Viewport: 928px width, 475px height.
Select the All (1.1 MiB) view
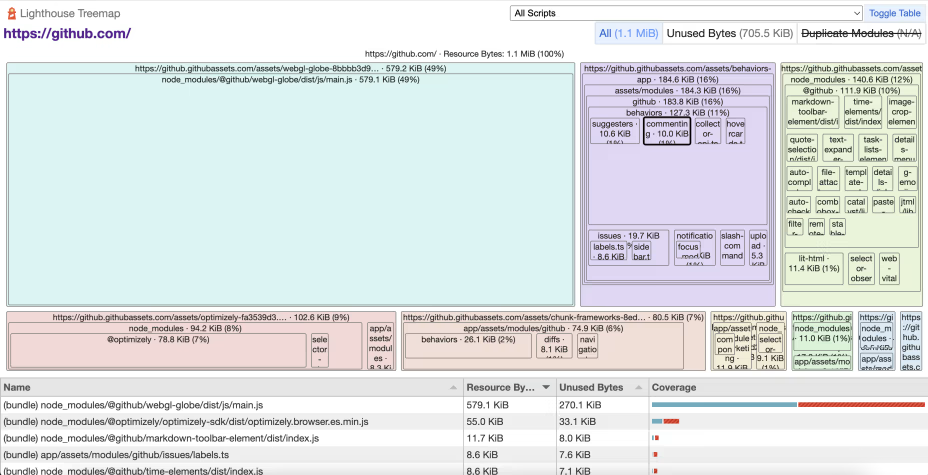(627, 34)
